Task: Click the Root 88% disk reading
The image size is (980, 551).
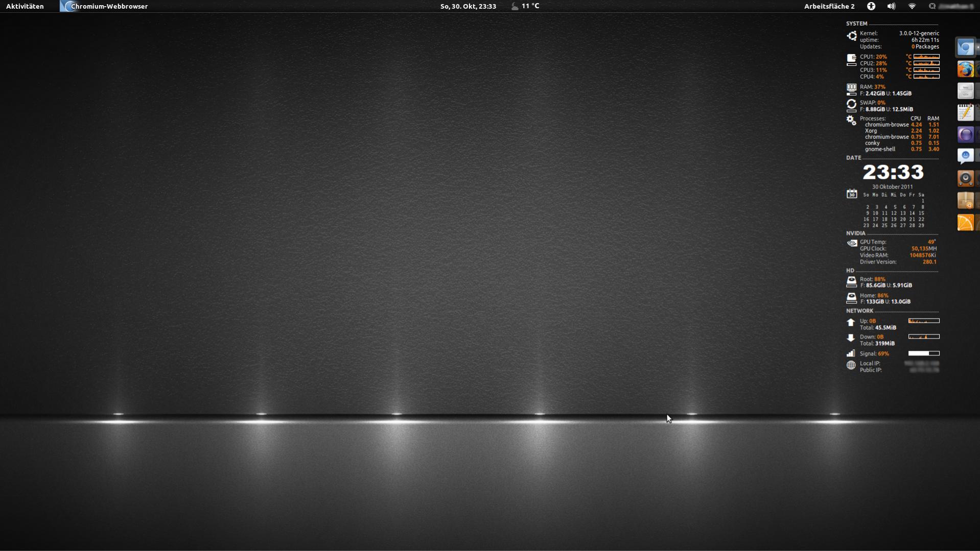Action: [873, 279]
